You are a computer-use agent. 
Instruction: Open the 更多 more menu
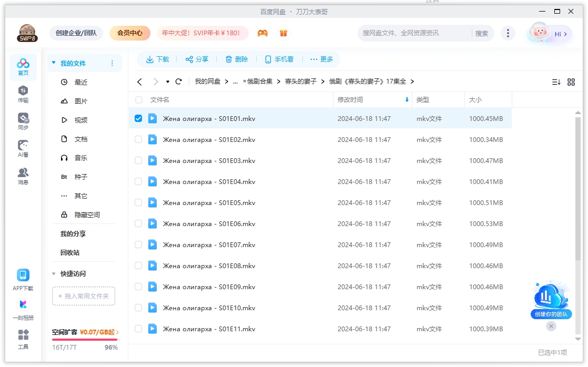[x=321, y=59]
